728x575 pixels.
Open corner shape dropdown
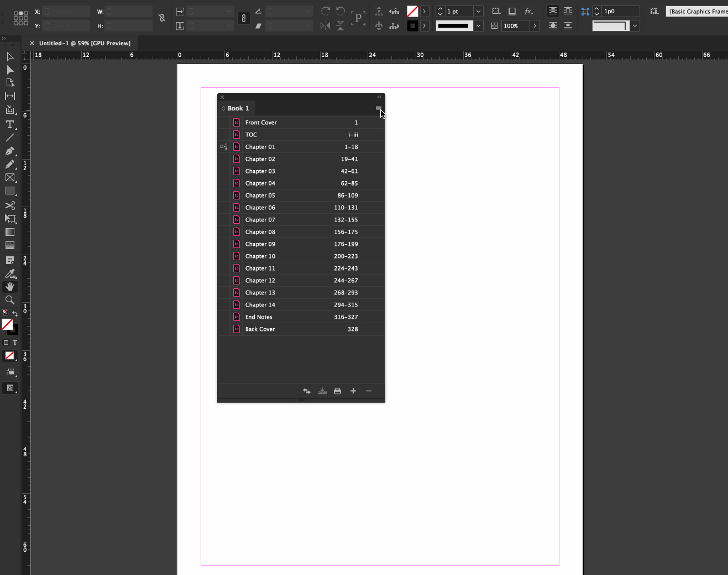[x=635, y=25]
